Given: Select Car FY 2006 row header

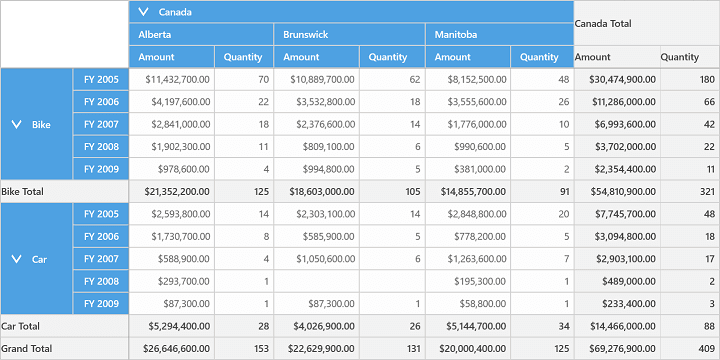Looking at the screenshot, I should (101, 236).
